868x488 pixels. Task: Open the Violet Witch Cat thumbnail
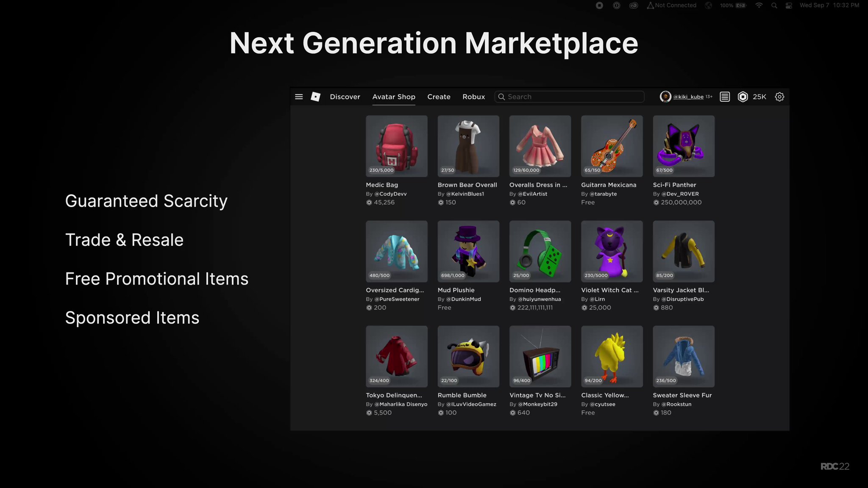pyautogui.click(x=612, y=251)
